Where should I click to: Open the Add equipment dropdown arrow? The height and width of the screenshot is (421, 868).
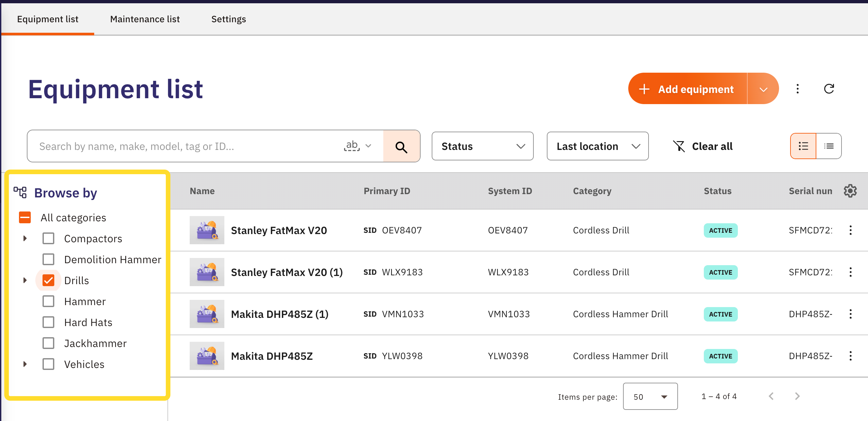tap(763, 89)
